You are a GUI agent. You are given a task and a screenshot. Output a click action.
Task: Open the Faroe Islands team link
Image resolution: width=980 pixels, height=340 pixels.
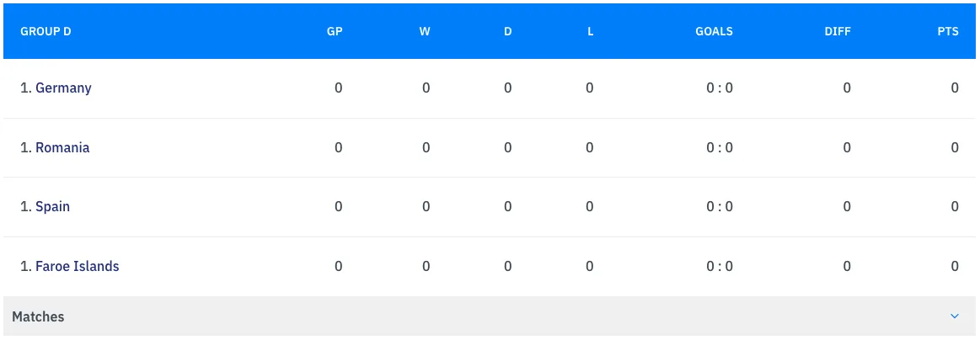[x=77, y=266]
